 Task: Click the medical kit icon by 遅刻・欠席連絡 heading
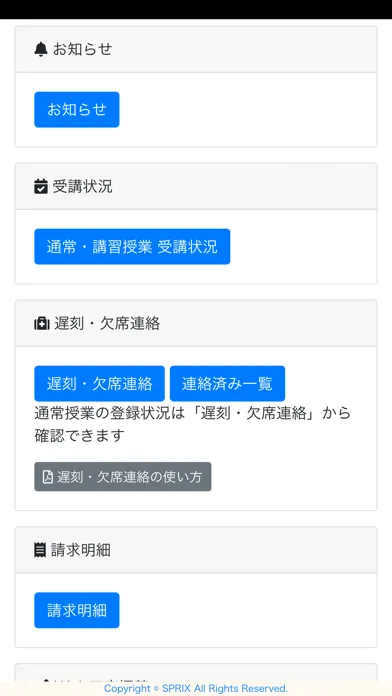click(x=42, y=324)
